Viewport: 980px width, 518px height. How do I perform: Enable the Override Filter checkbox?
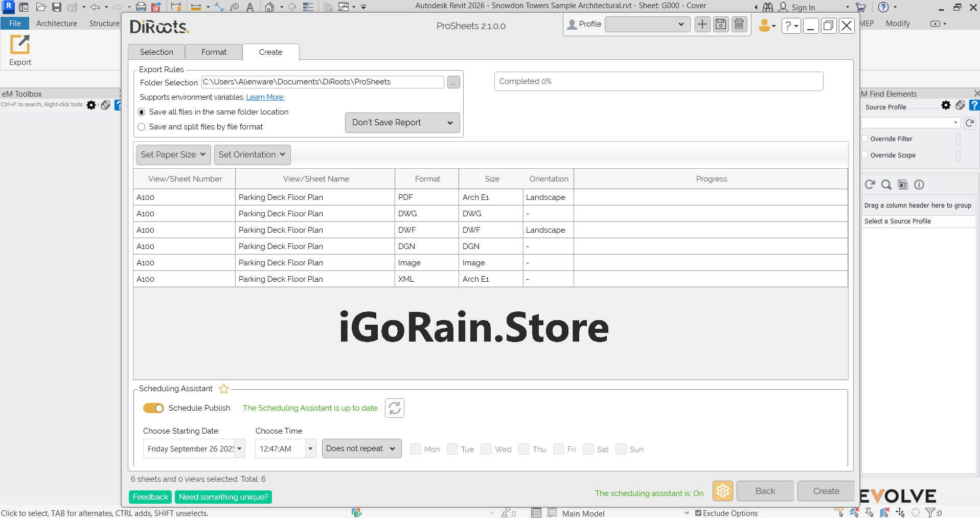point(865,139)
